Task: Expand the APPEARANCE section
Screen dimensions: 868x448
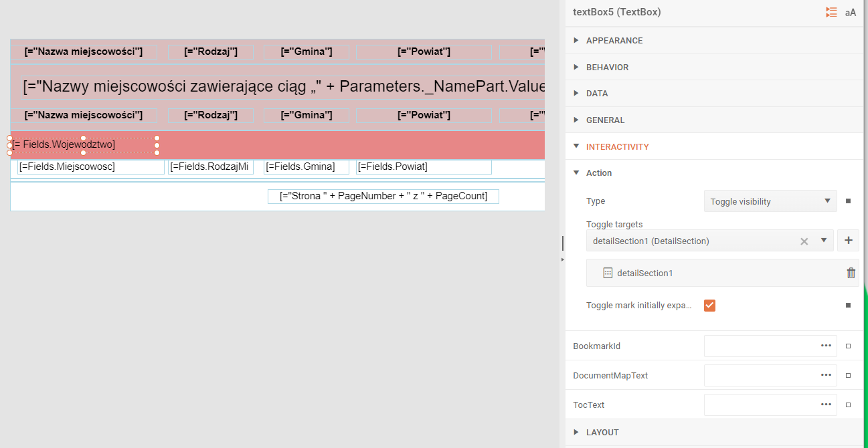Action: pos(614,41)
